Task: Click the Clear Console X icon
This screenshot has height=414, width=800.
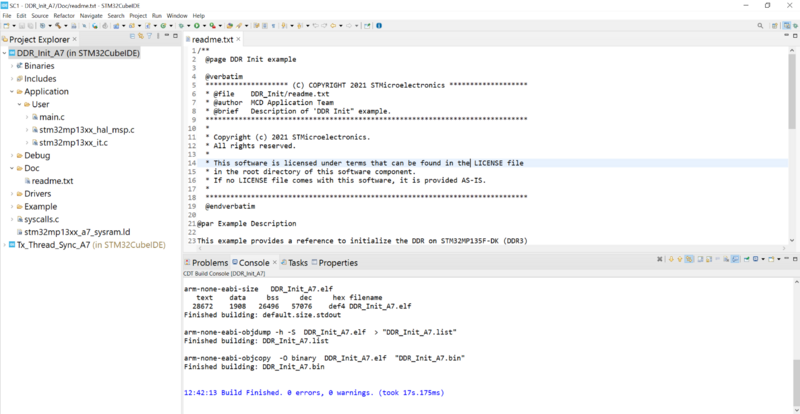Action: point(660,259)
